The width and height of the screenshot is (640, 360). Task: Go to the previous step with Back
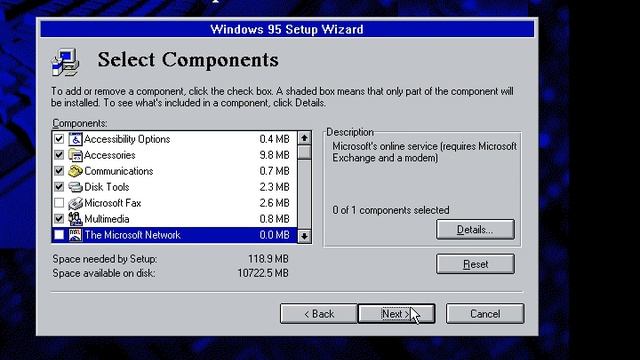[319, 314]
